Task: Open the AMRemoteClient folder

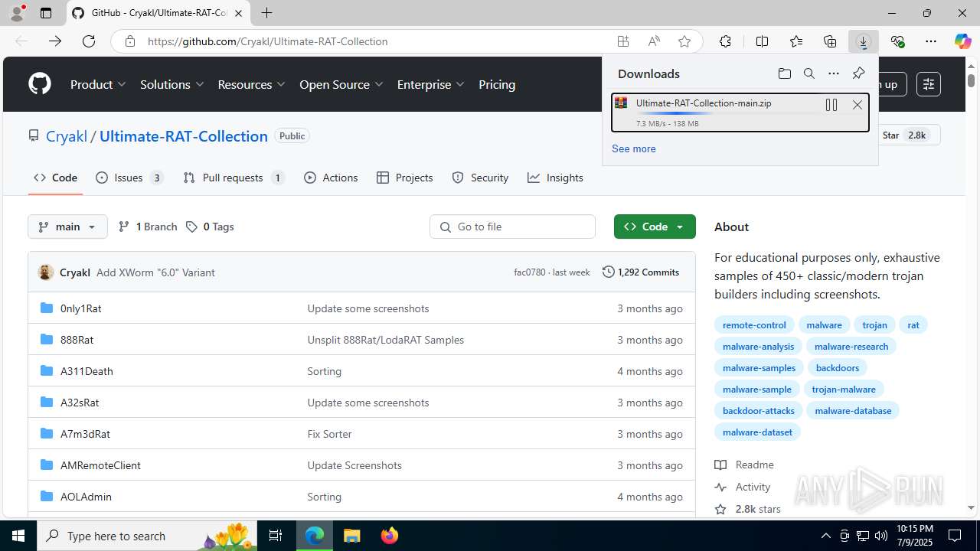Action: click(100, 465)
